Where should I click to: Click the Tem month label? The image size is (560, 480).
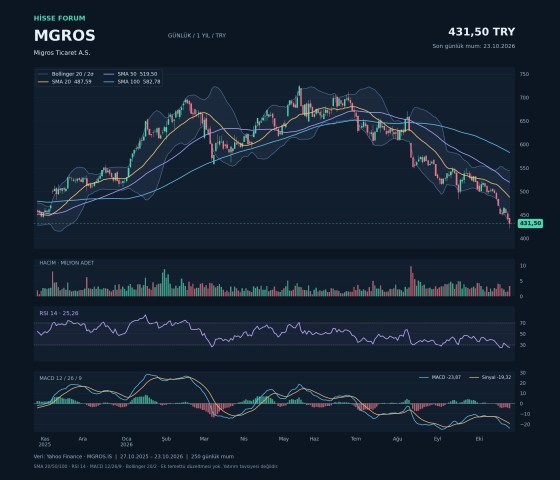point(356,439)
